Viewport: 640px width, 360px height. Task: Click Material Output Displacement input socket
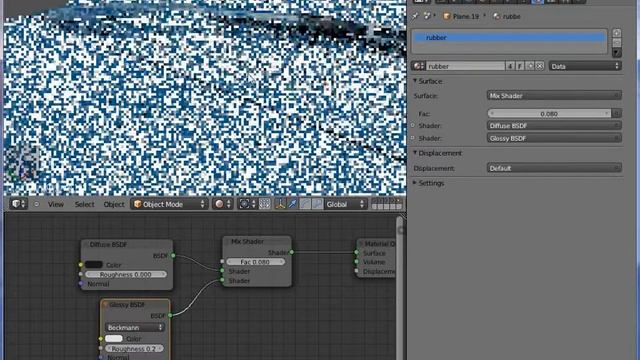pyautogui.click(x=356, y=271)
